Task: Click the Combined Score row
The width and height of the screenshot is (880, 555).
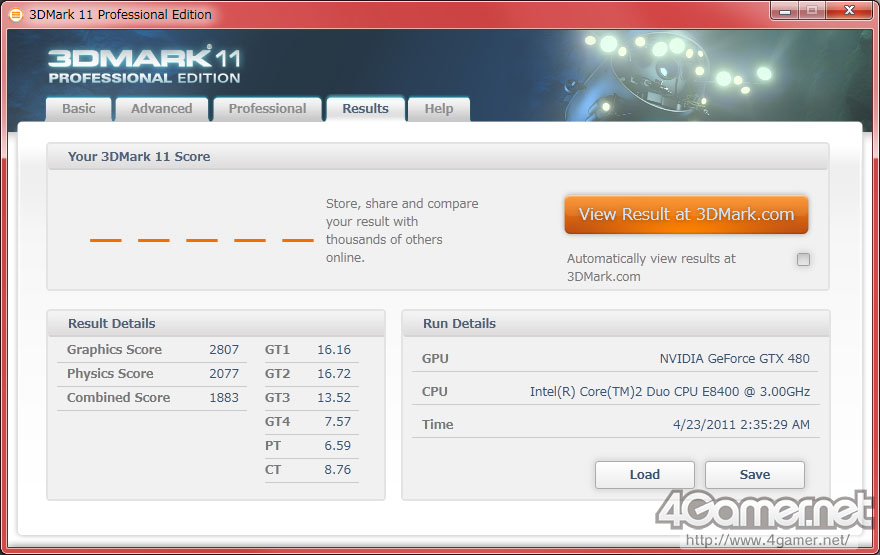Action: (152, 398)
